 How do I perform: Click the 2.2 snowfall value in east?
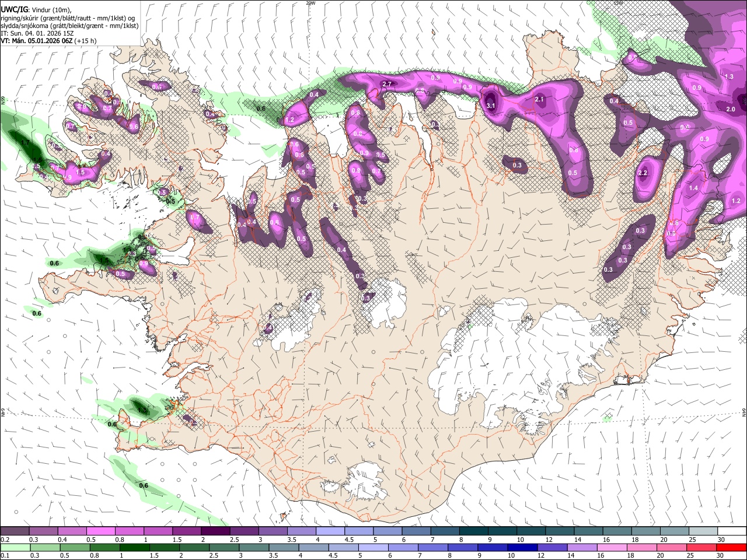coord(643,173)
